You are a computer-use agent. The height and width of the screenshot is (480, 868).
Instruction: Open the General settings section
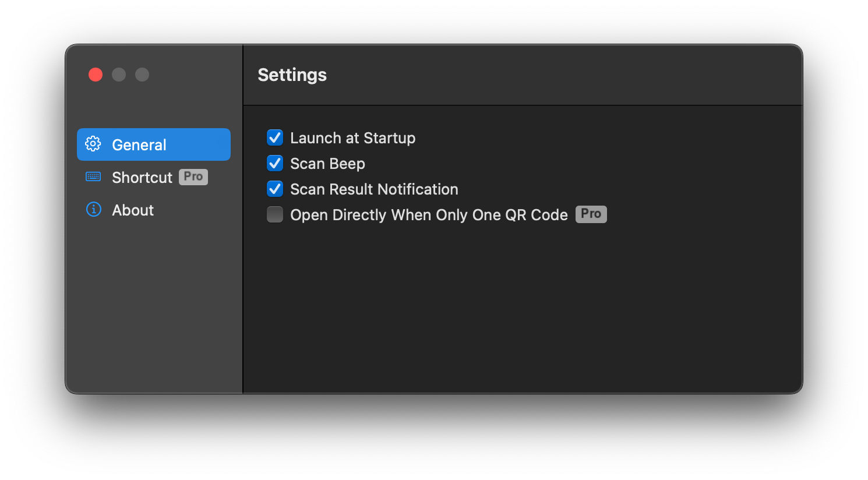138,144
